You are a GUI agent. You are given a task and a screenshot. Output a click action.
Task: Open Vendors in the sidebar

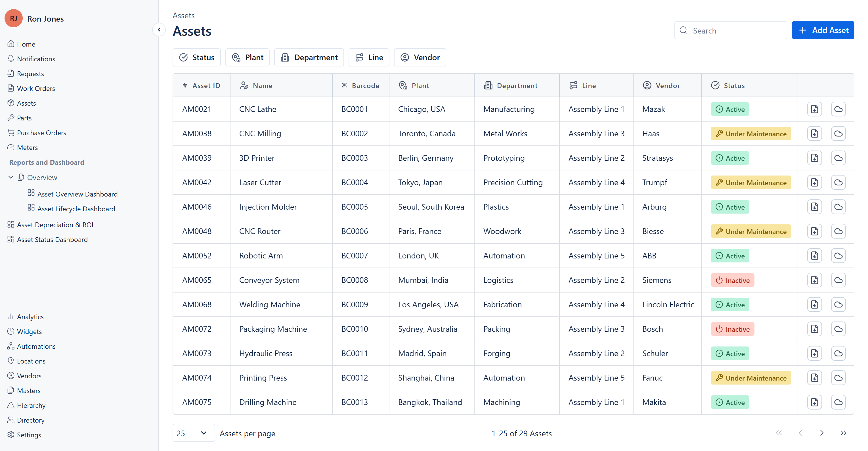(x=25, y=376)
